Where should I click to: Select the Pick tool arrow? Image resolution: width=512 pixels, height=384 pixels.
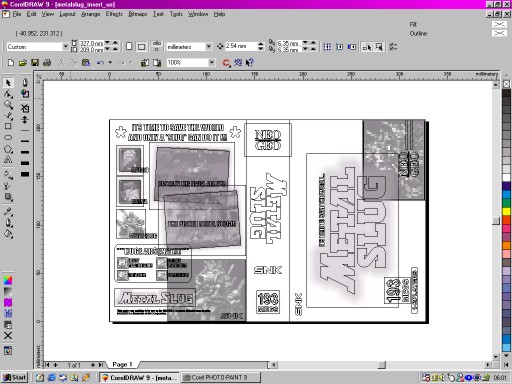click(8, 82)
